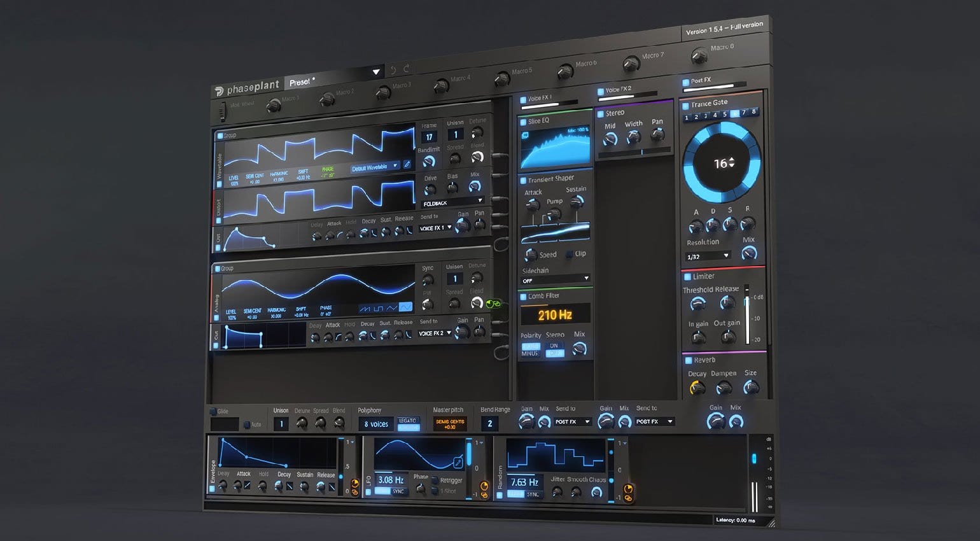
Task: Click the undo arrow icon
Action: pyautogui.click(x=393, y=69)
